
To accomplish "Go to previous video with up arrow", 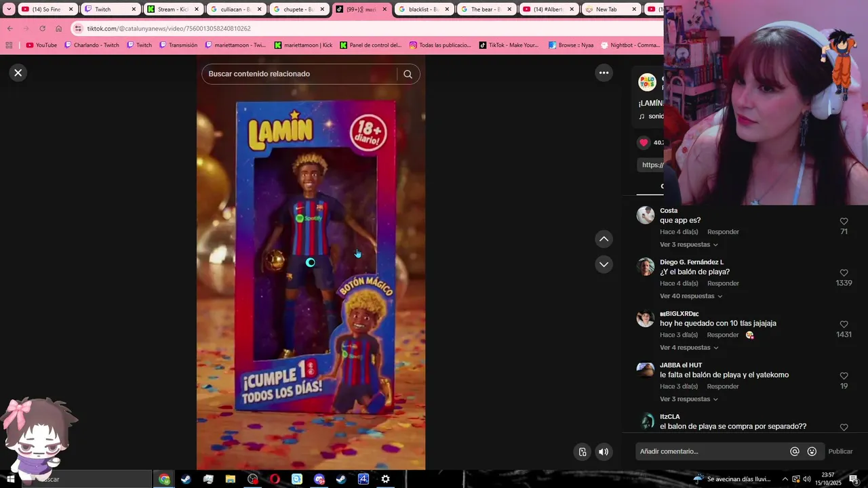I will [x=604, y=239].
